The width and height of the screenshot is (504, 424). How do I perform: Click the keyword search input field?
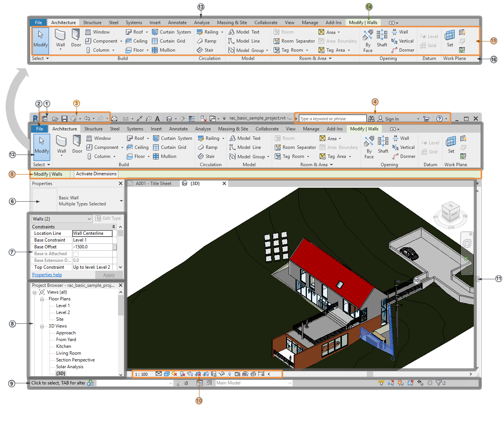click(x=332, y=119)
